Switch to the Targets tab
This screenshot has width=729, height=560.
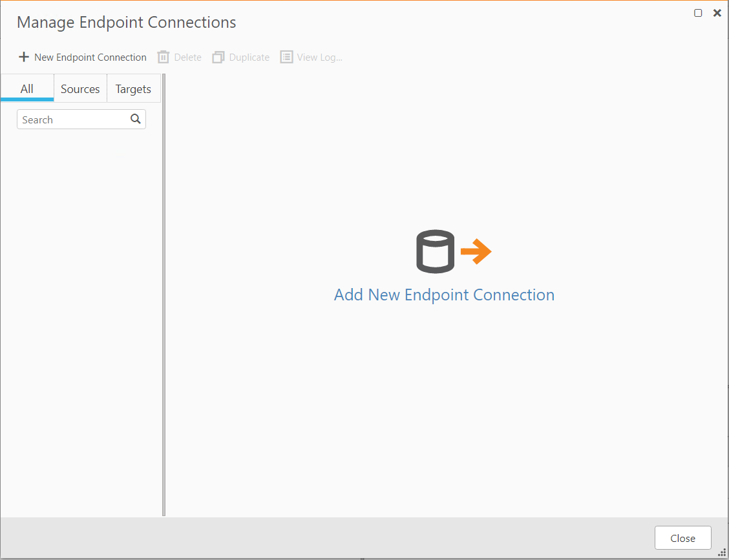pyautogui.click(x=132, y=88)
